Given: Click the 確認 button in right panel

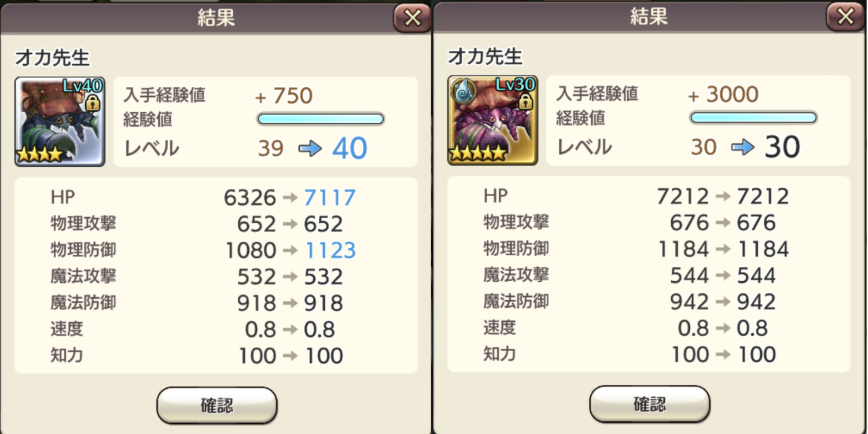Looking at the screenshot, I should 650,404.
